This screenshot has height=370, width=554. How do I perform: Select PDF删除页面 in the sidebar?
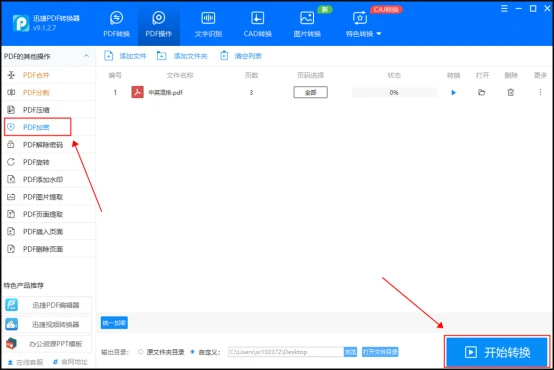(48, 249)
